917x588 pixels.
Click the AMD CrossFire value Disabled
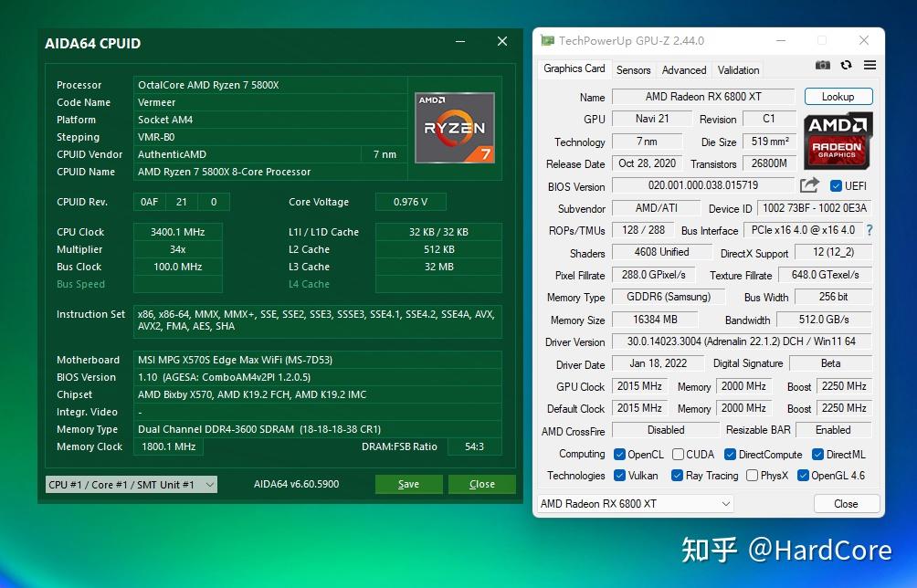tap(666, 430)
